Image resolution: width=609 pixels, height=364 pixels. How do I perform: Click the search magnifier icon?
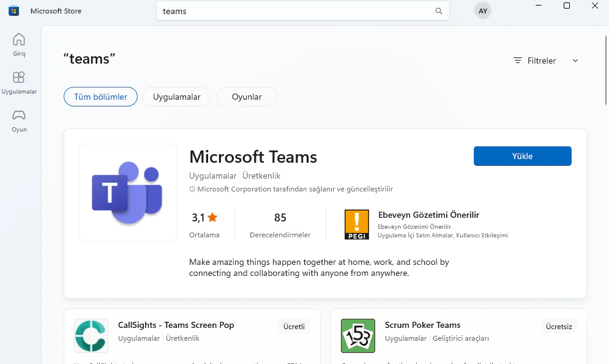click(x=438, y=10)
